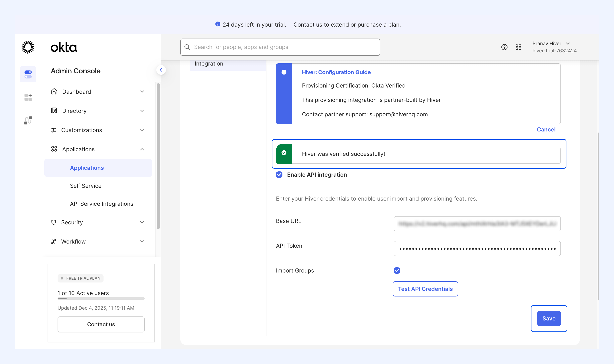Image resolution: width=614 pixels, height=364 pixels.
Task: Click 'Hiver was verified successfully!' message
Action: click(343, 154)
